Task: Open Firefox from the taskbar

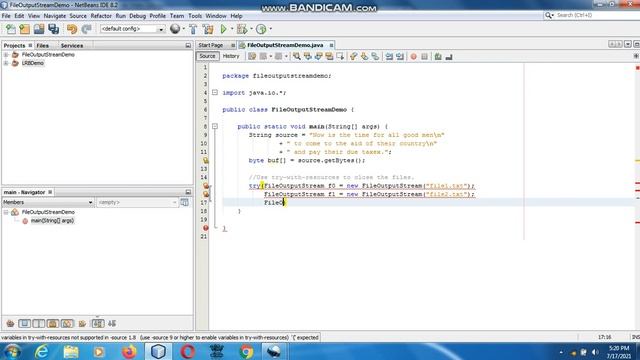Action: (129, 351)
